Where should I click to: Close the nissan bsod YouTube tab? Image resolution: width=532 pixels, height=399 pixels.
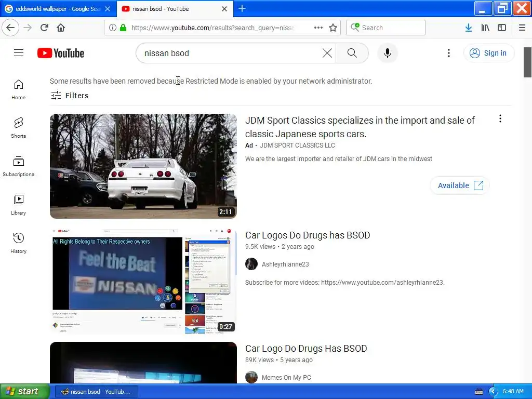[224, 9]
